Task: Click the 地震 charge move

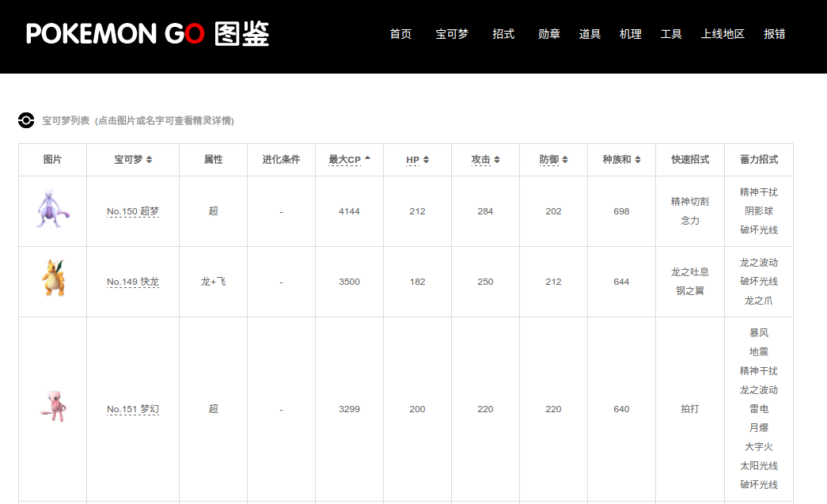Action: 758,351
